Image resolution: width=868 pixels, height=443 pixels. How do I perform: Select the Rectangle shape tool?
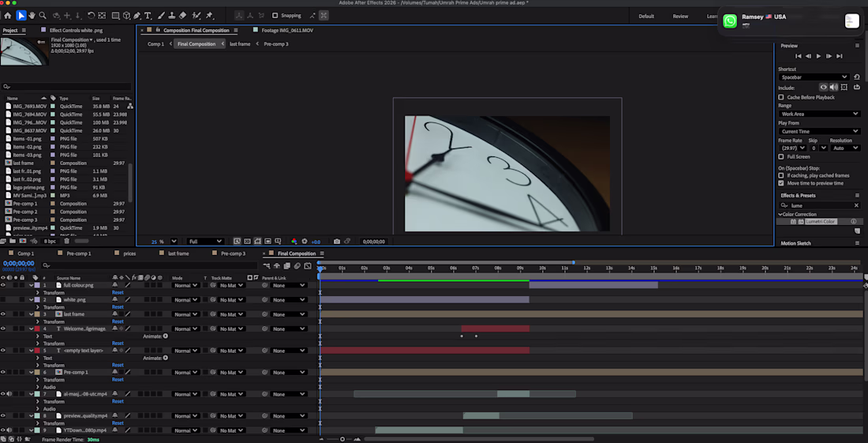pos(116,16)
